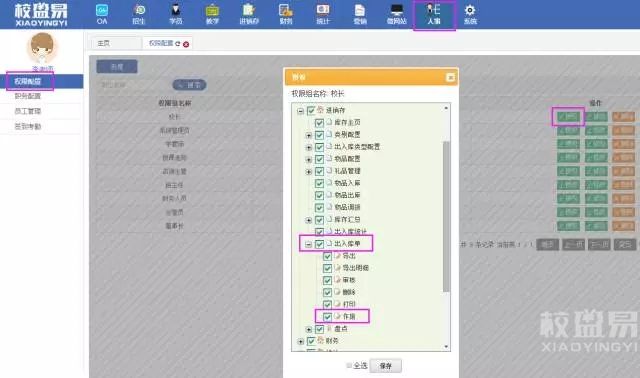Image resolution: width=640 pixels, height=378 pixels.
Task: Open the 微网站 module icon
Action: click(397, 14)
